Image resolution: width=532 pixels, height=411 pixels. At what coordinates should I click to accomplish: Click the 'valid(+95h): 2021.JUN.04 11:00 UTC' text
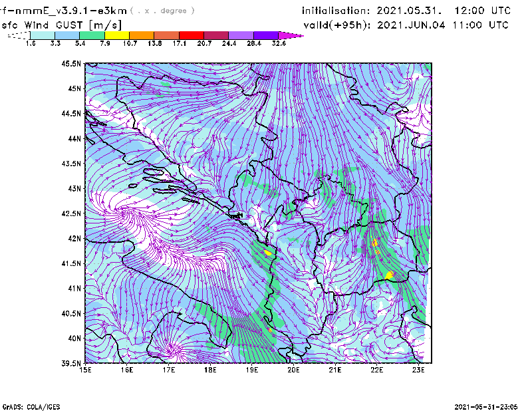[406, 25]
